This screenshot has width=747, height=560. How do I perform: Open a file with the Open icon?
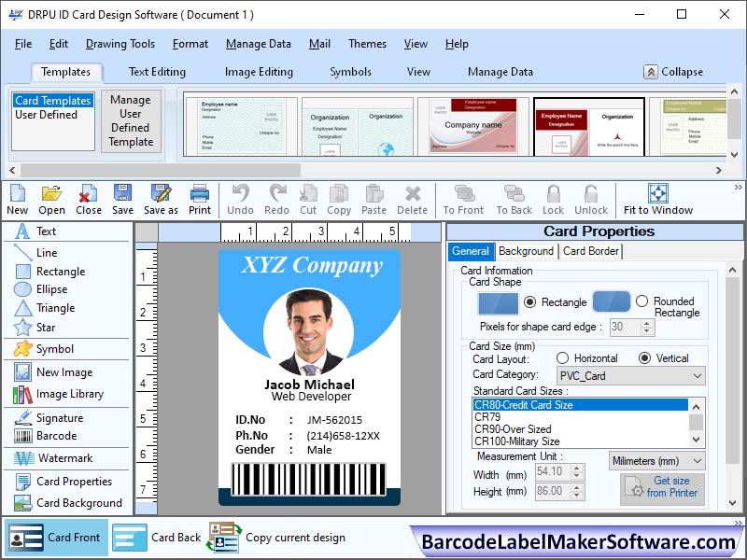(x=51, y=199)
